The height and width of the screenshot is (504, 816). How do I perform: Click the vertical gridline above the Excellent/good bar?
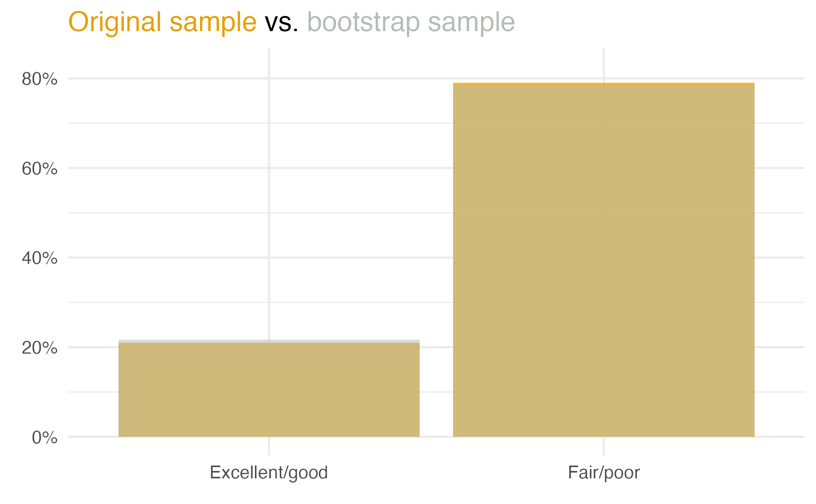click(x=269, y=194)
